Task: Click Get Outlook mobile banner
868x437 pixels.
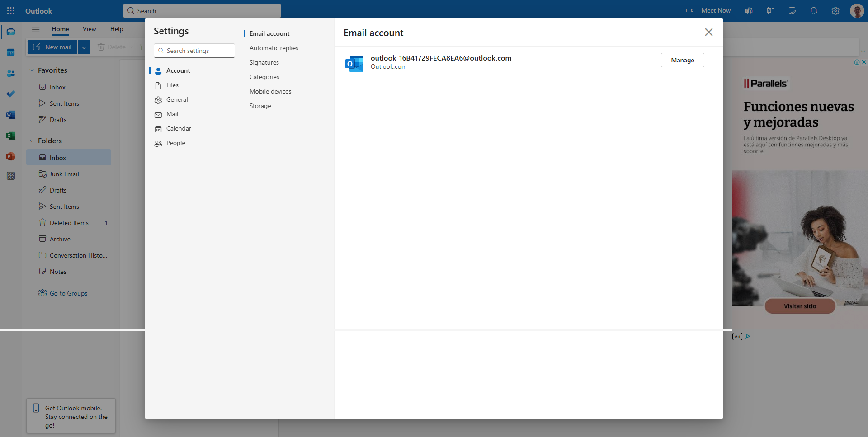Action: pos(71,416)
